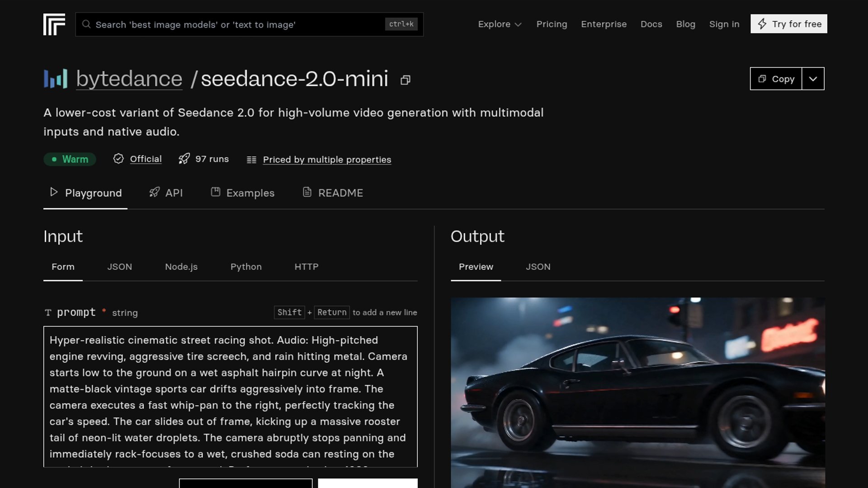Viewport: 868px width, 488px height.
Task: Click the bytedance organization avatar icon
Action: click(56, 79)
